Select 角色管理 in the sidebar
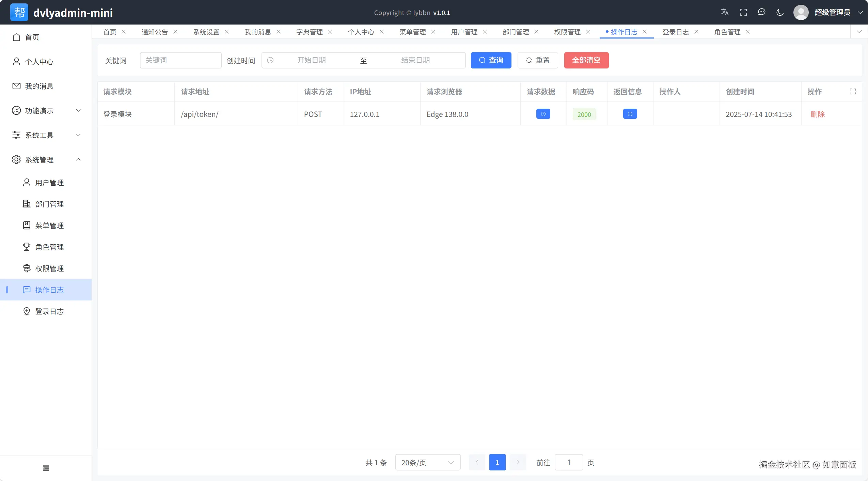This screenshot has width=868, height=481. [49, 247]
